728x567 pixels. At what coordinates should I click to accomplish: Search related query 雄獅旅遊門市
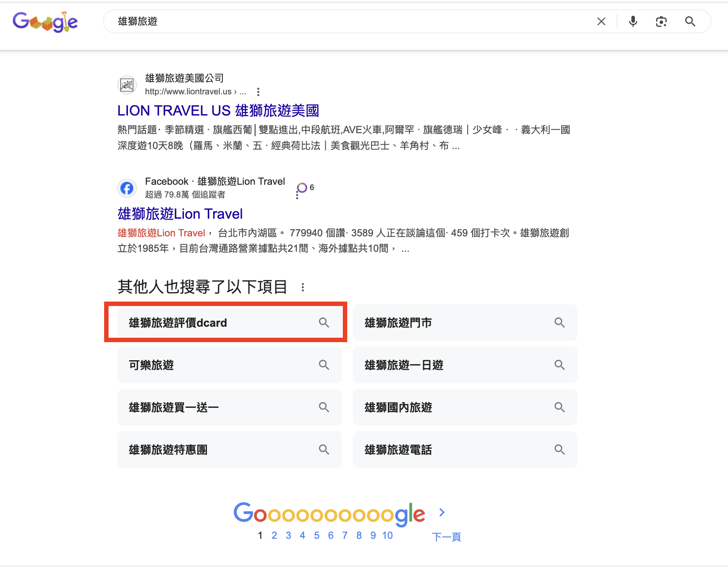tap(465, 323)
